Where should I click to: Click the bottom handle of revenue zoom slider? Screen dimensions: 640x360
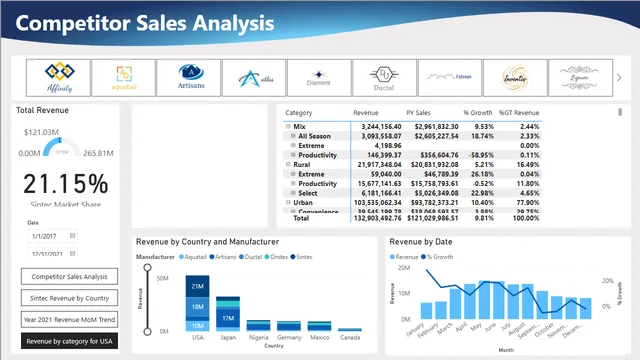tap(147, 331)
